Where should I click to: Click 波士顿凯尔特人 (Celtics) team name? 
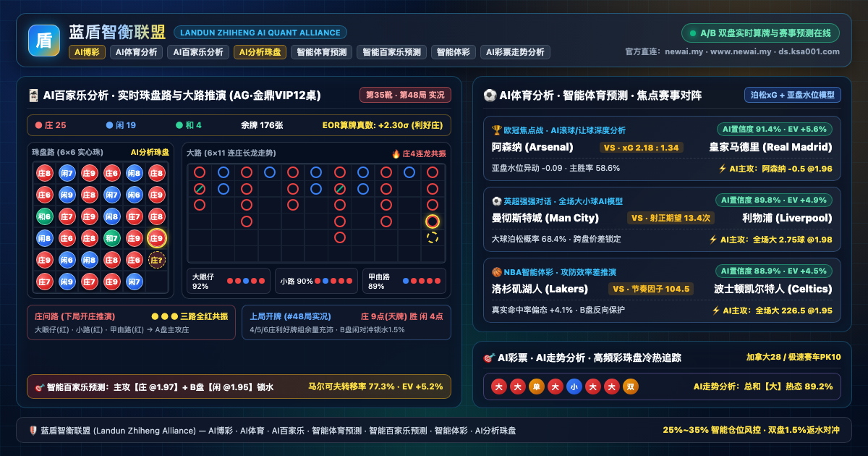pos(773,289)
